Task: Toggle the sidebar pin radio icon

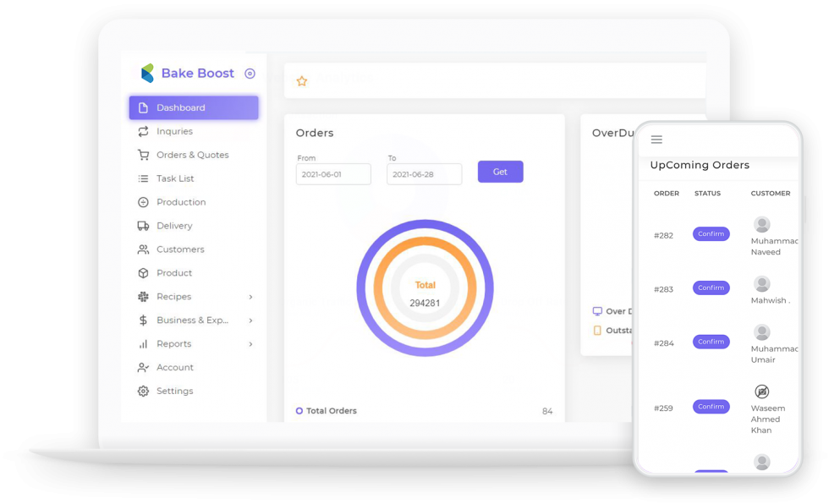Action: [x=250, y=74]
